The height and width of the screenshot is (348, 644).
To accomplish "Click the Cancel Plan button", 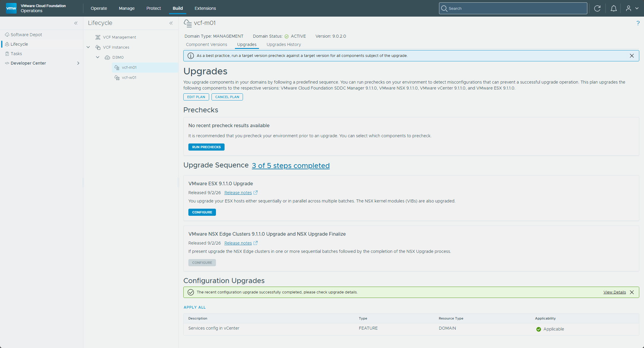I will [x=227, y=97].
